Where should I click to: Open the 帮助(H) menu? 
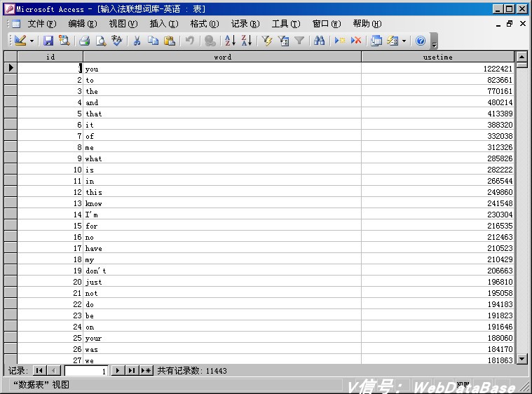pyautogui.click(x=367, y=24)
